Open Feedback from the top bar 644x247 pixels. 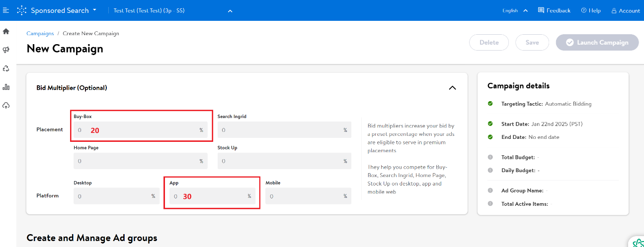(554, 10)
